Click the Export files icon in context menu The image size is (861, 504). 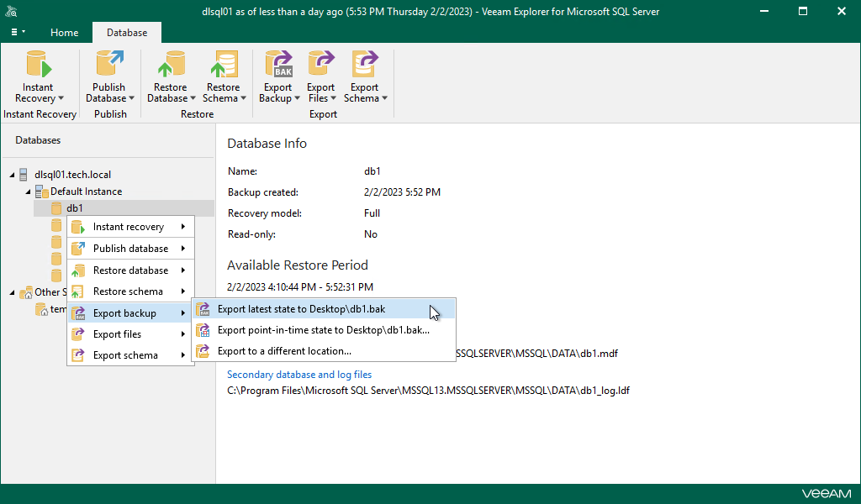[78, 334]
